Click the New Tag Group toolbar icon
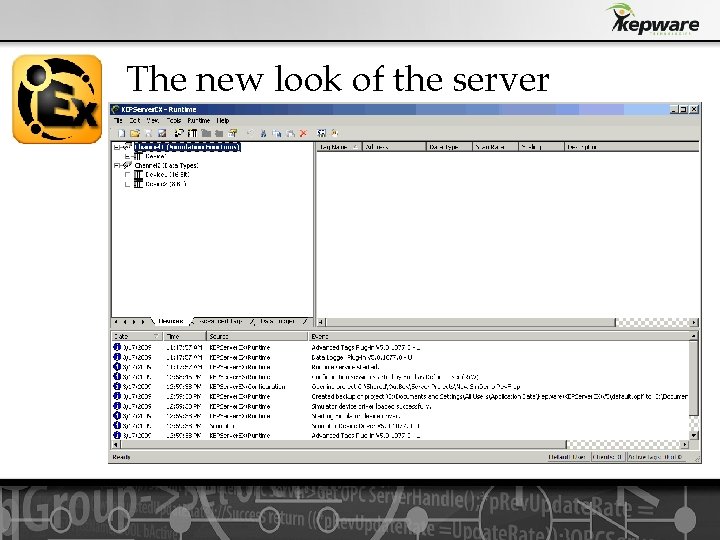The height and width of the screenshot is (540, 720). click(x=206, y=133)
